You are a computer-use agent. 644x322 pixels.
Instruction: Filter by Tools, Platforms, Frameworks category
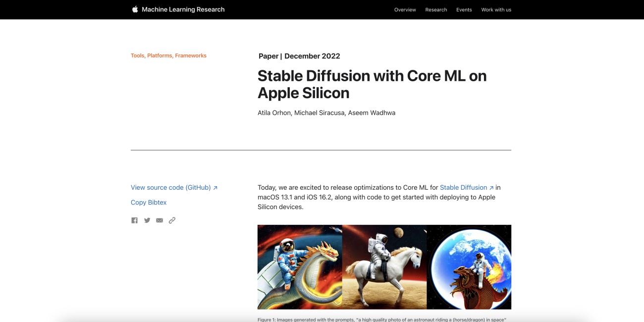[168, 55]
